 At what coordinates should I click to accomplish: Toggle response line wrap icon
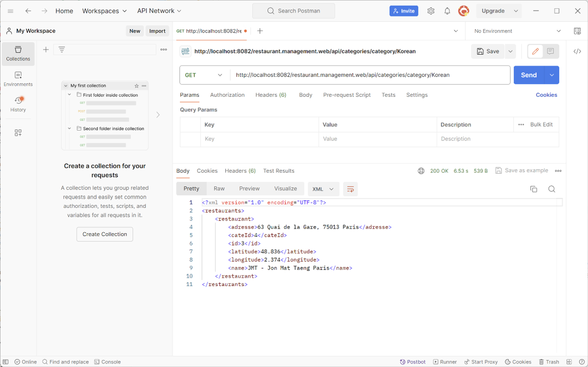pos(350,189)
